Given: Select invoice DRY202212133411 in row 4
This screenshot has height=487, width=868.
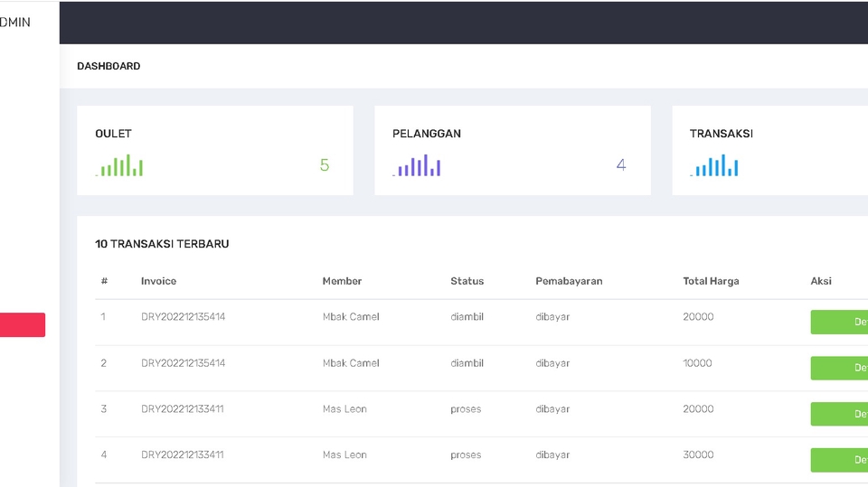Looking at the screenshot, I should pos(182,454).
